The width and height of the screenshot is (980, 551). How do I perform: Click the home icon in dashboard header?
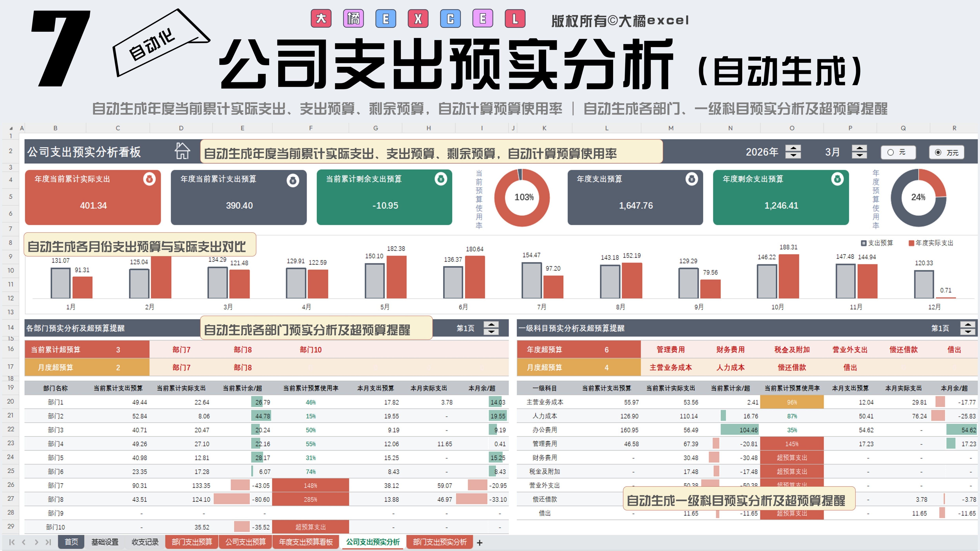click(x=182, y=151)
